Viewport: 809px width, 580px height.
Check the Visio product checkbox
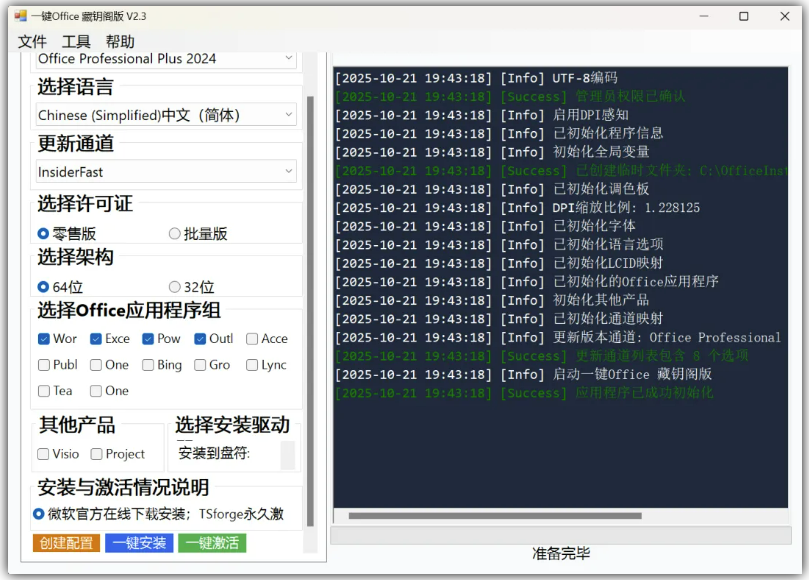click(44, 454)
